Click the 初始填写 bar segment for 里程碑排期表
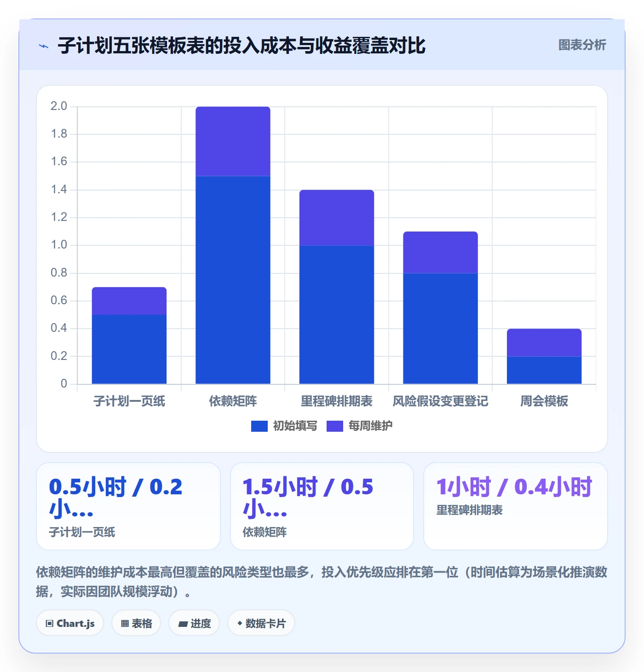 337,315
